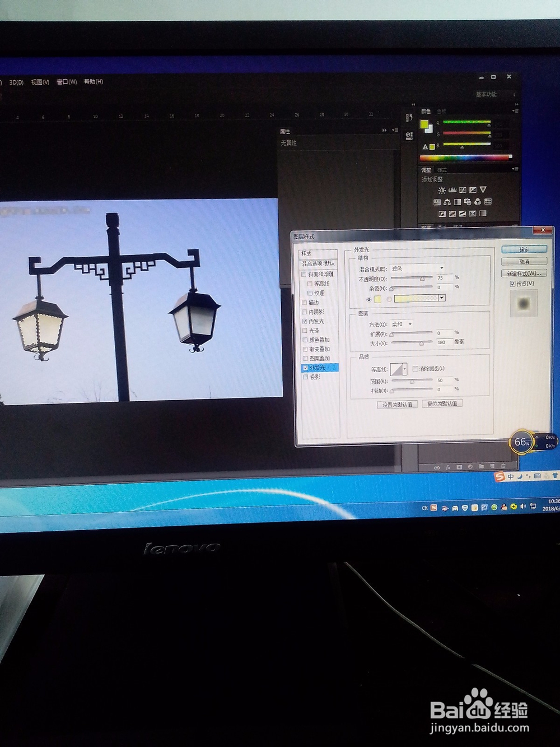
Task: Click the outer glow yellow color swatch
Action: tap(378, 299)
